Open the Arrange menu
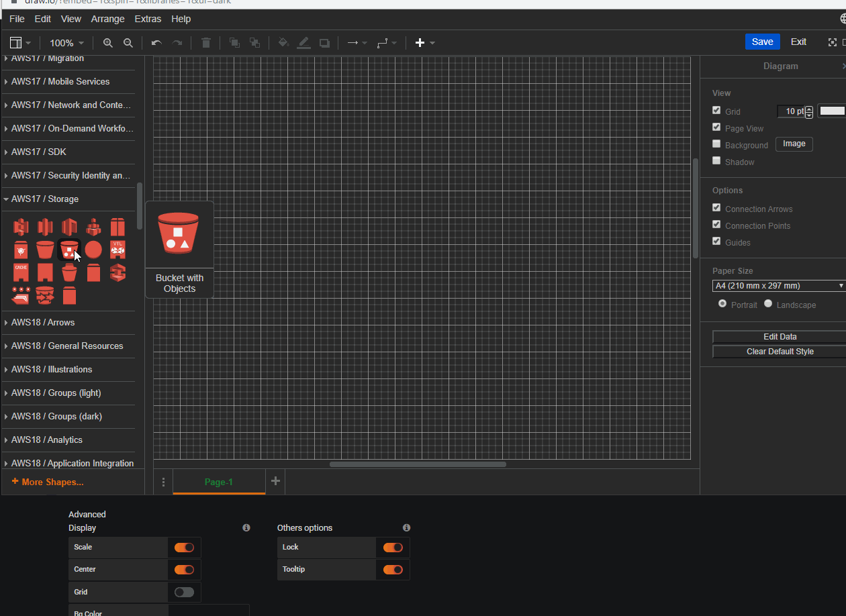The image size is (846, 616). (107, 19)
